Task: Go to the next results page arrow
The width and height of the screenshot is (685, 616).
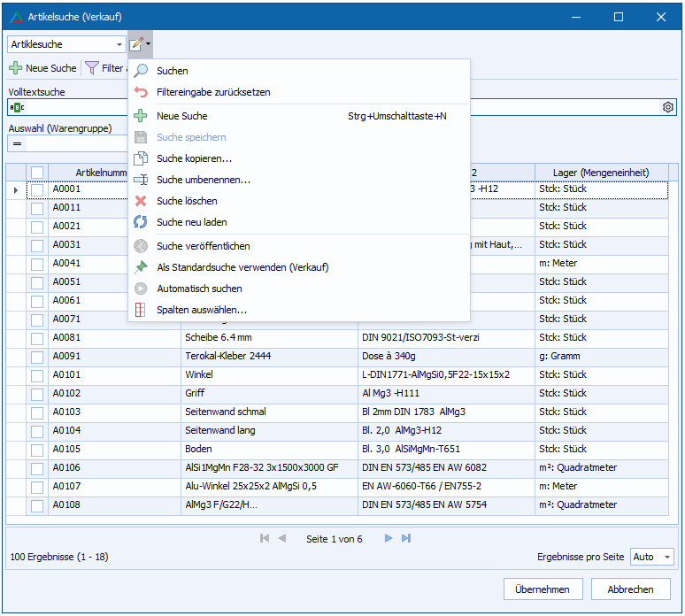Action: [389, 538]
